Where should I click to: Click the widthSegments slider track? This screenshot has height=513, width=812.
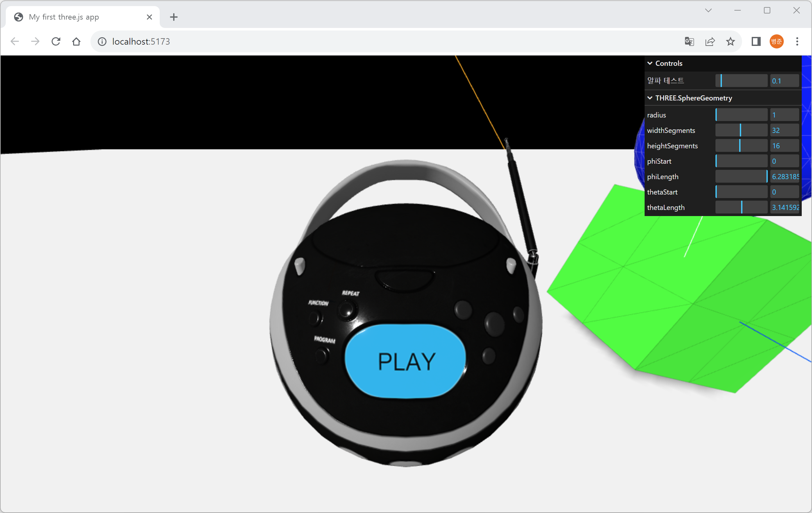pyautogui.click(x=741, y=131)
